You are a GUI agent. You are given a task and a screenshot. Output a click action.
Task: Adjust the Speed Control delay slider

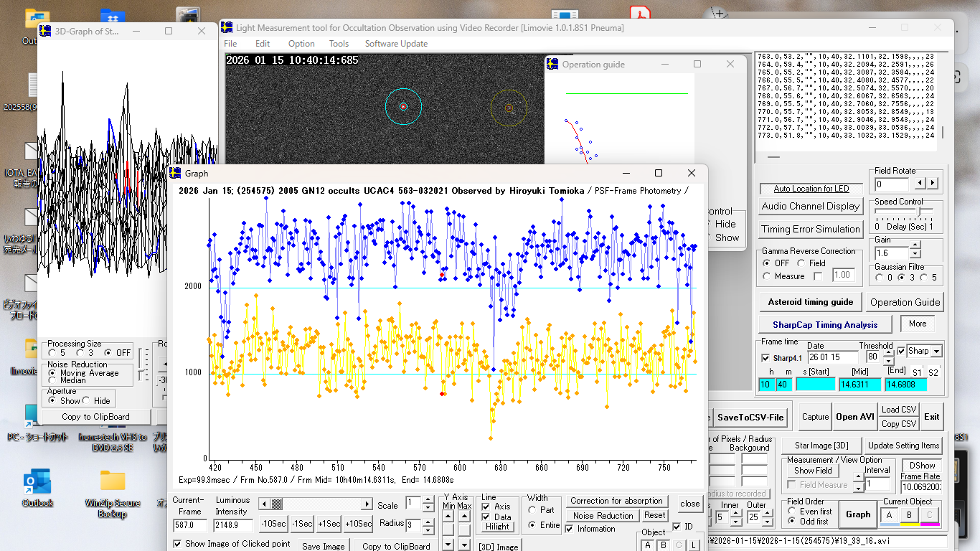coord(920,212)
